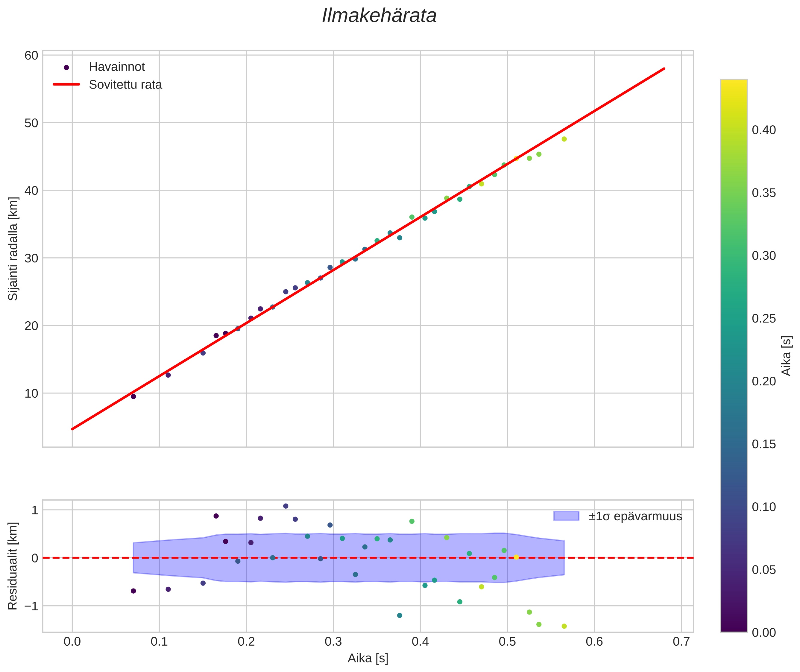
Task: Click the y-axis tick label 50
Action: point(31,123)
